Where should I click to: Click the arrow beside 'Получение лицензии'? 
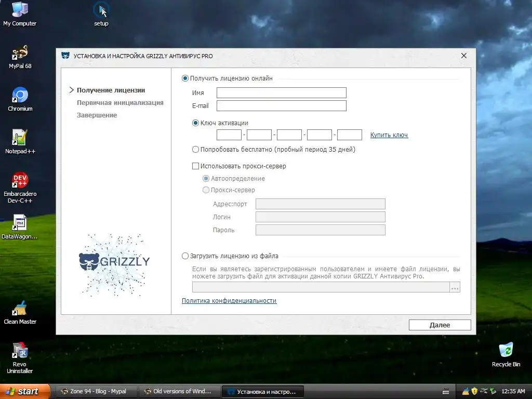coord(71,90)
